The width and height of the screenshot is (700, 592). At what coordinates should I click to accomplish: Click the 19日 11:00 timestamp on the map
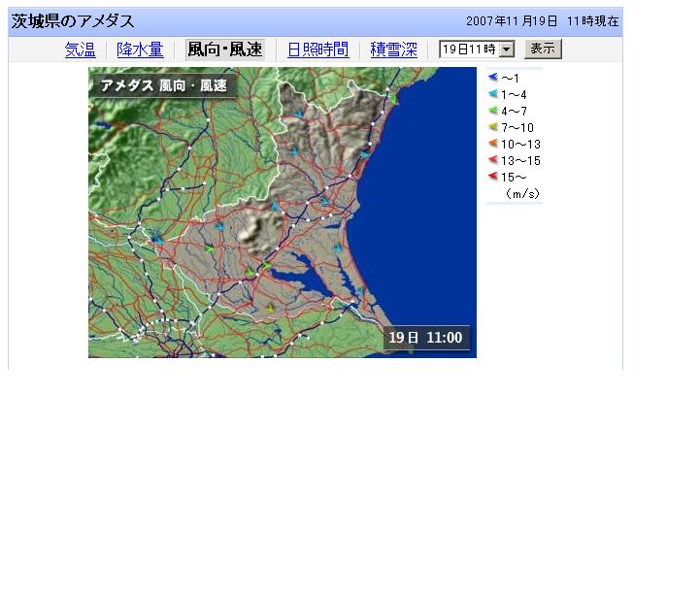[425, 338]
